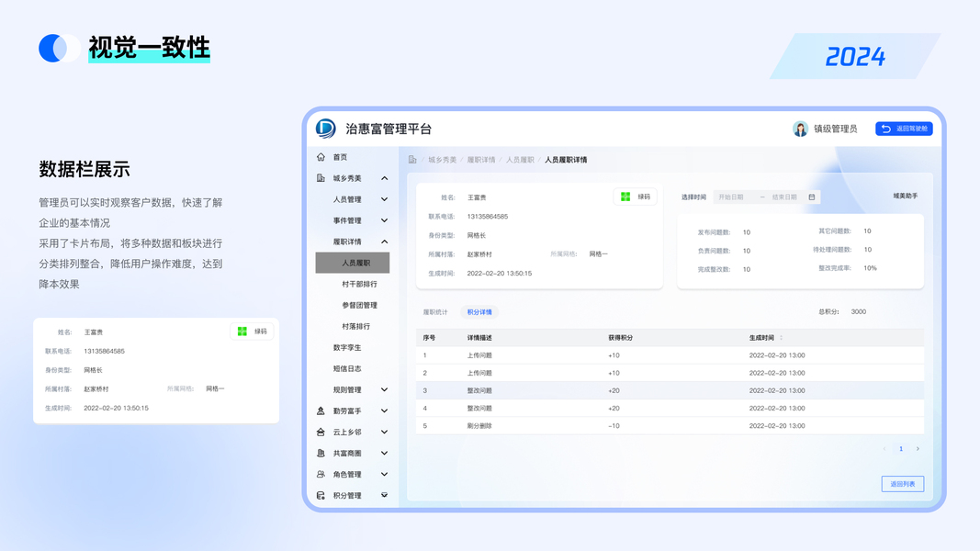The width and height of the screenshot is (980, 551).
Task: Open 数字孪生 menu item
Action: [347, 348]
